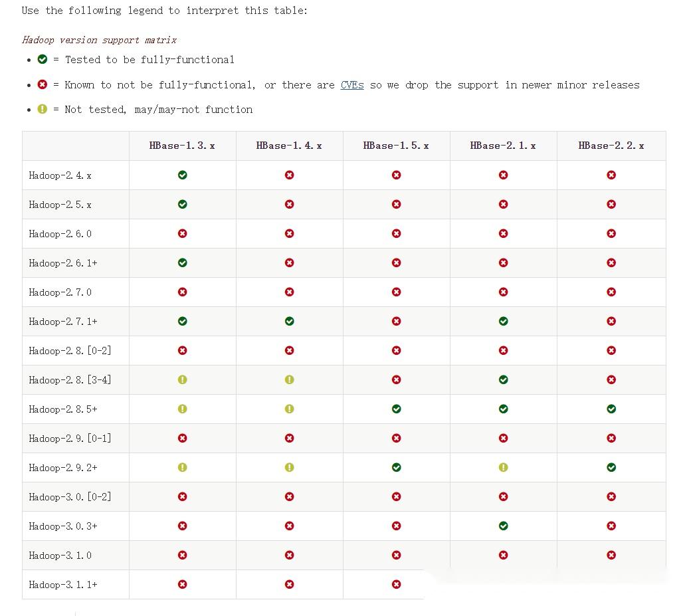Click green check for Hadoop-2.7.1+ under HBase-1.4.x
The width and height of the screenshot is (689, 616).
[289, 321]
